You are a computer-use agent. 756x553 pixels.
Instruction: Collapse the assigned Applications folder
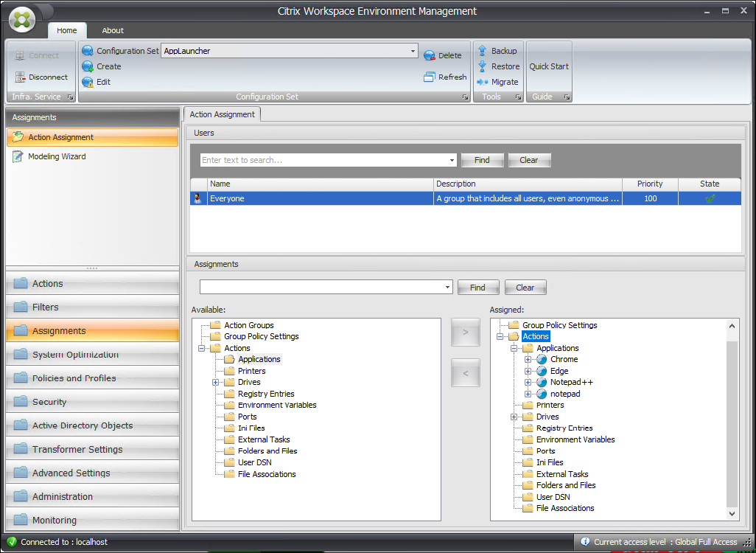coord(514,349)
